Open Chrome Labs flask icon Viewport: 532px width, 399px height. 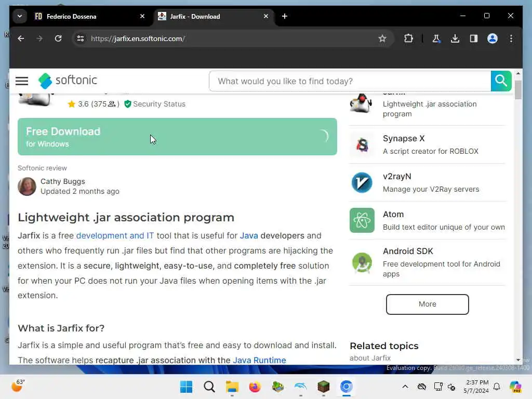click(436, 38)
